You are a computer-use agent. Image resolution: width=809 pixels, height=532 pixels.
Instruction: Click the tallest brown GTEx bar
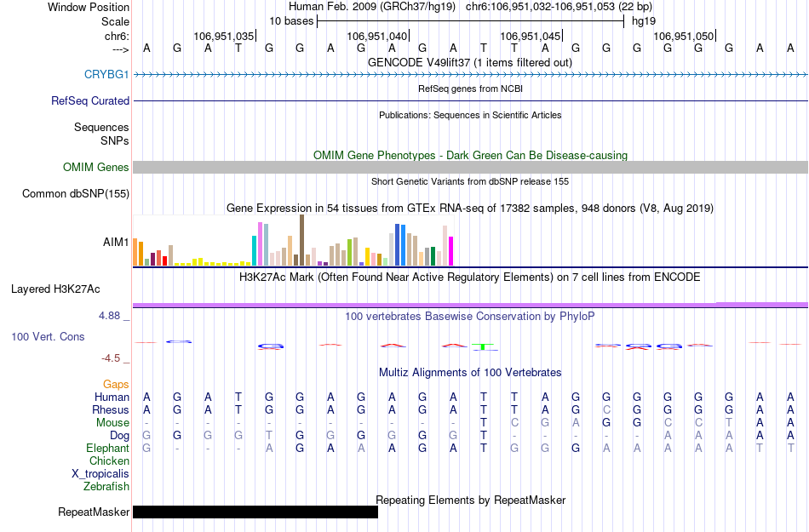(301, 240)
